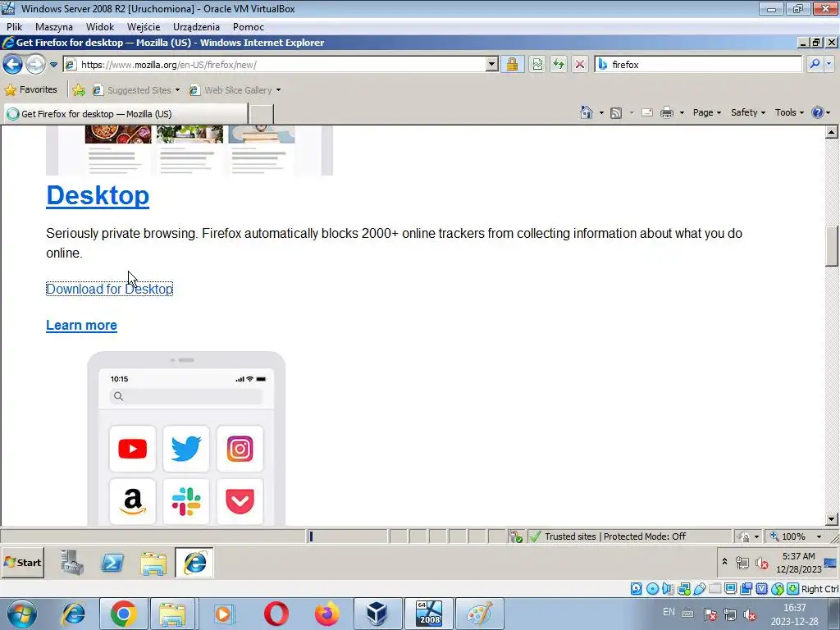Open the Urządzenia menu in VirtualBox

tap(196, 27)
